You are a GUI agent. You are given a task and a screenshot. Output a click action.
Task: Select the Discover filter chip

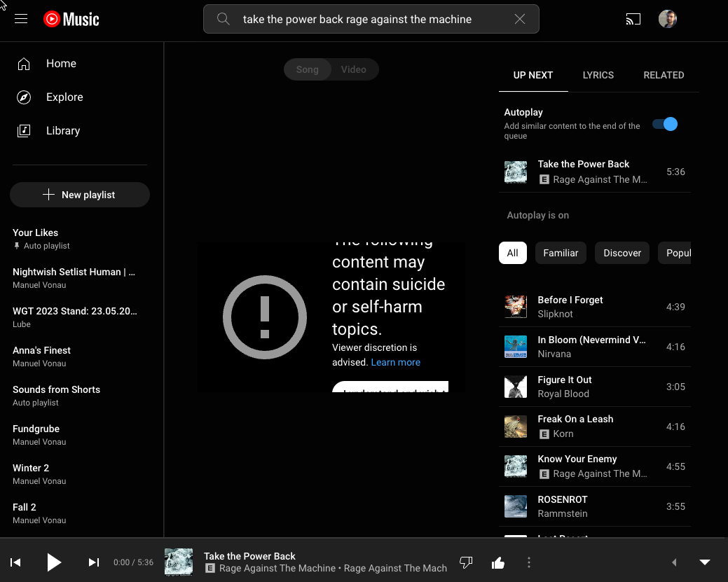tap(621, 253)
